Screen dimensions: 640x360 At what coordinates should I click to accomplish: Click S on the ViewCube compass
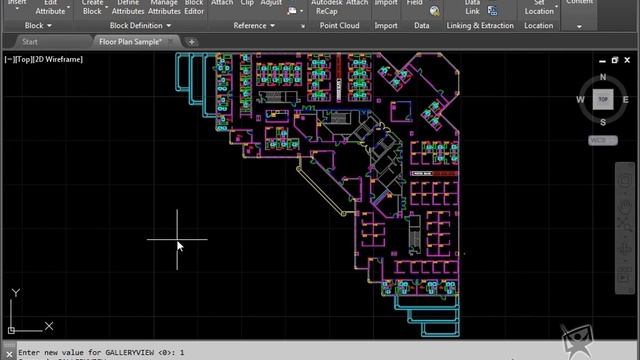[x=603, y=122]
